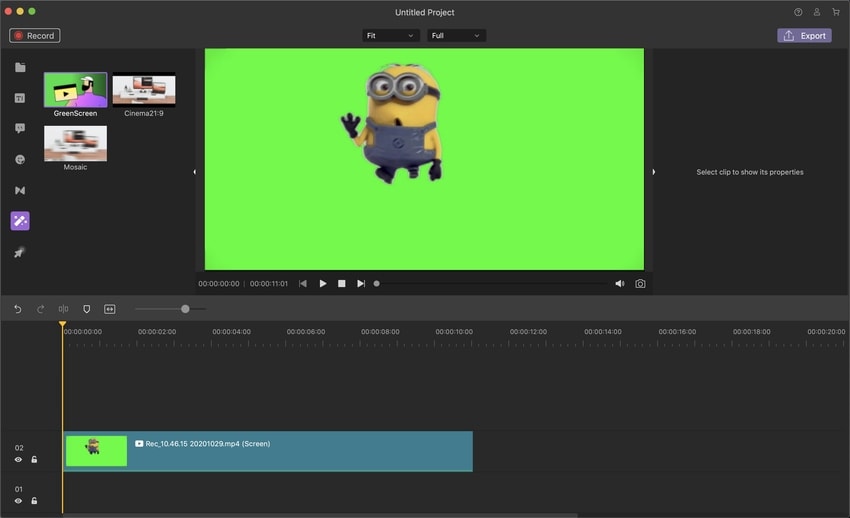Click the Untitled Project title text
The width and height of the screenshot is (850, 518).
[424, 12]
